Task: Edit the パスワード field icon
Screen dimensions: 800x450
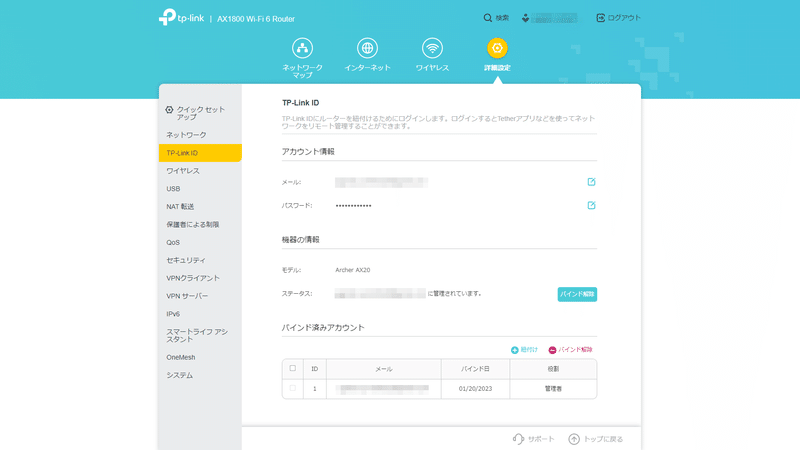Action: point(591,205)
